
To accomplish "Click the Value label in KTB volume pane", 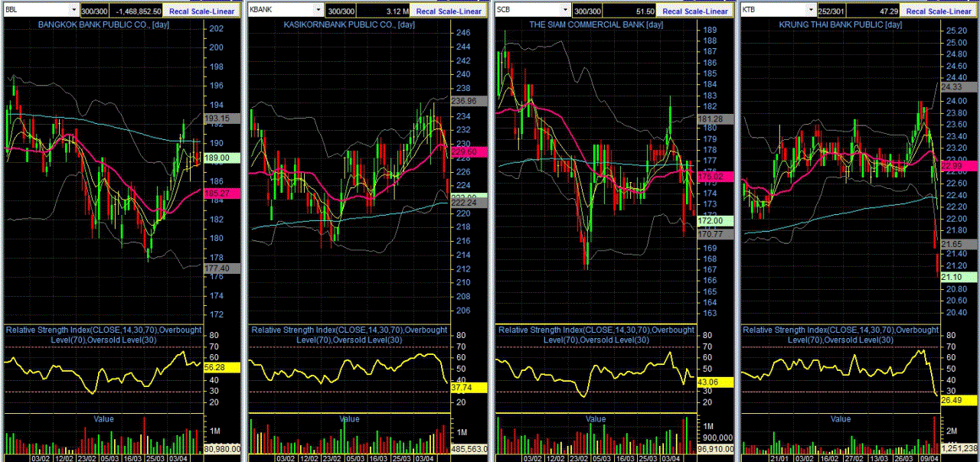I will (841, 419).
